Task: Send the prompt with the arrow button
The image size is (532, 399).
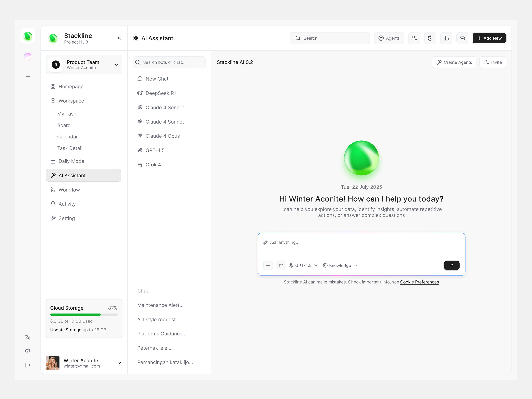Action: (452, 265)
